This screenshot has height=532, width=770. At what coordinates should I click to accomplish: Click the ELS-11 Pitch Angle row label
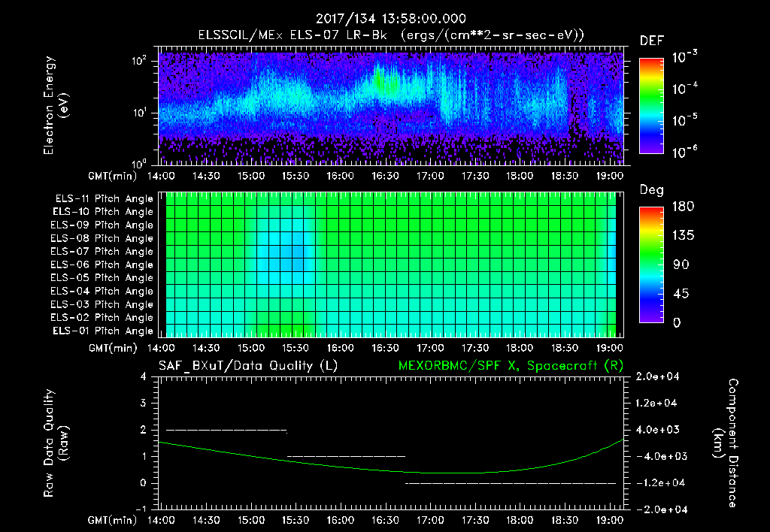104,199
